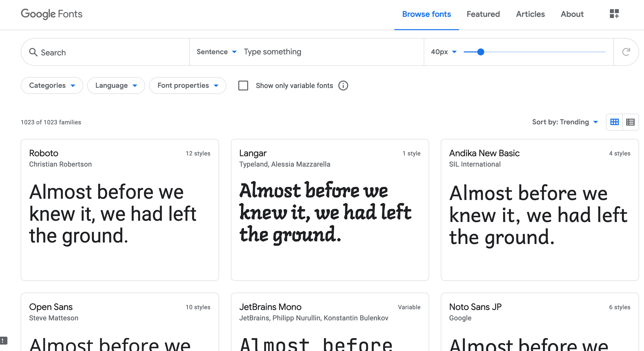Image resolution: width=644 pixels, height=351 pixels.
Task: Open the Articles tab
Action: point(530,14)
